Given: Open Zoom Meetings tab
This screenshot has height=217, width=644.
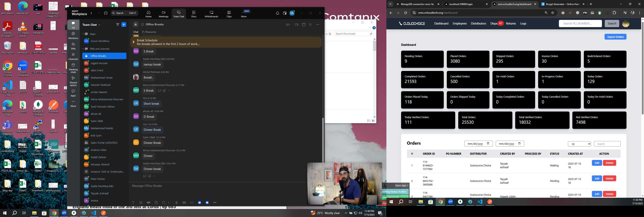Looking at the screenshot, I should click(x=163, y=14).
